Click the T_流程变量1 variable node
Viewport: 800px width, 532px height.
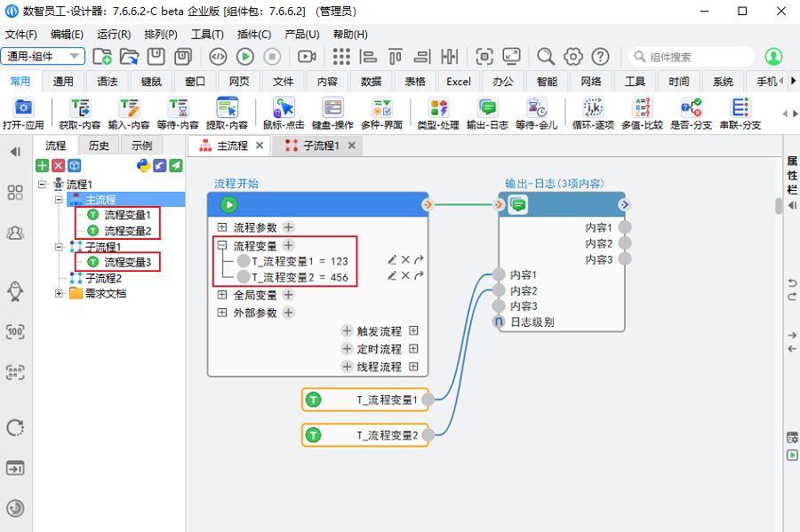pyautogui.click(x=366, y=400)
